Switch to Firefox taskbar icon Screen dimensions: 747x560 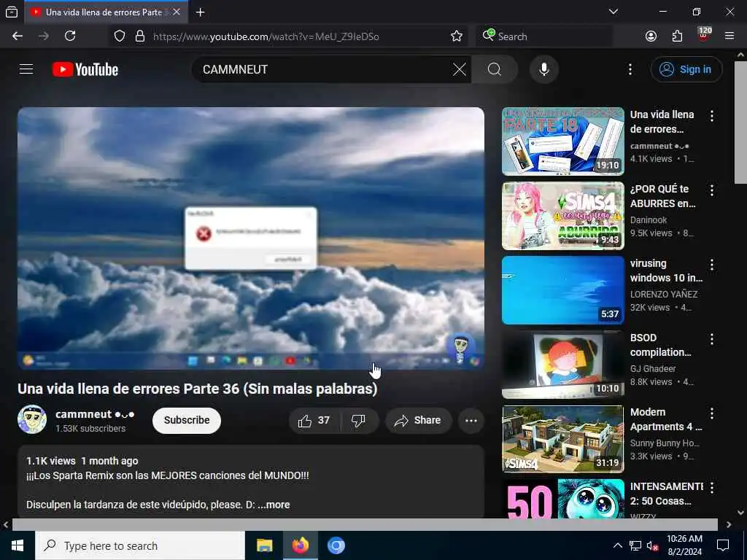pos(300,545)
